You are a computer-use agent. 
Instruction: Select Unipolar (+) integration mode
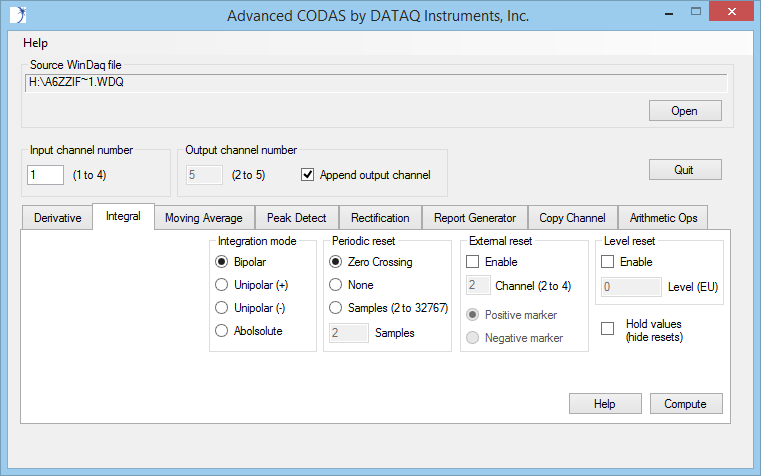(x=221, y=285)
